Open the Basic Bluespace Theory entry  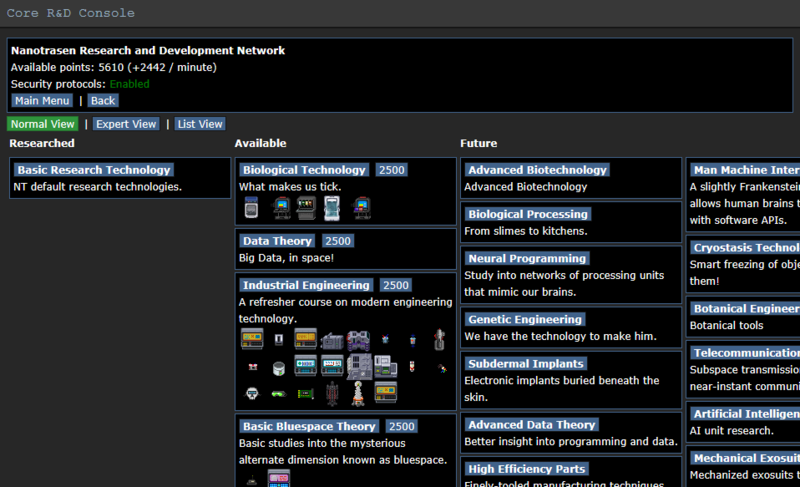[x=309, y=426]
